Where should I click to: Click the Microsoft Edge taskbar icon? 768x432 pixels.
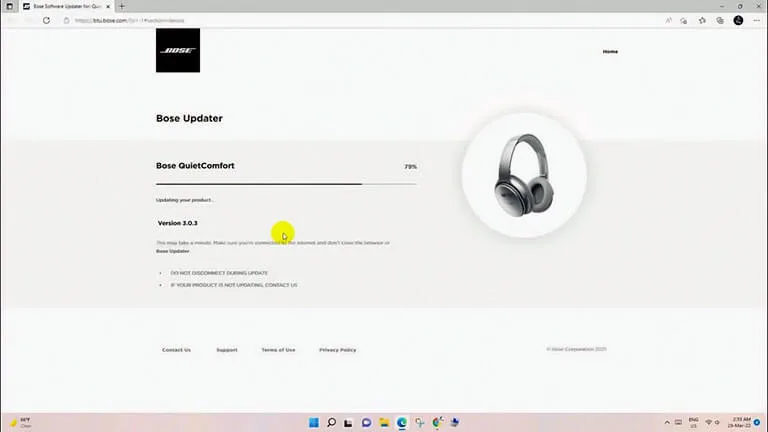(x=402, y=422)
